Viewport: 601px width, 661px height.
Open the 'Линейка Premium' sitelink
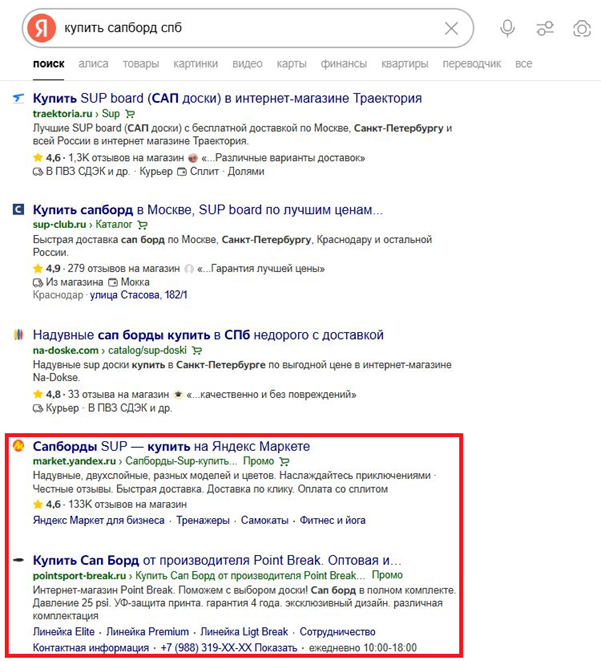(x=148, y=632)
